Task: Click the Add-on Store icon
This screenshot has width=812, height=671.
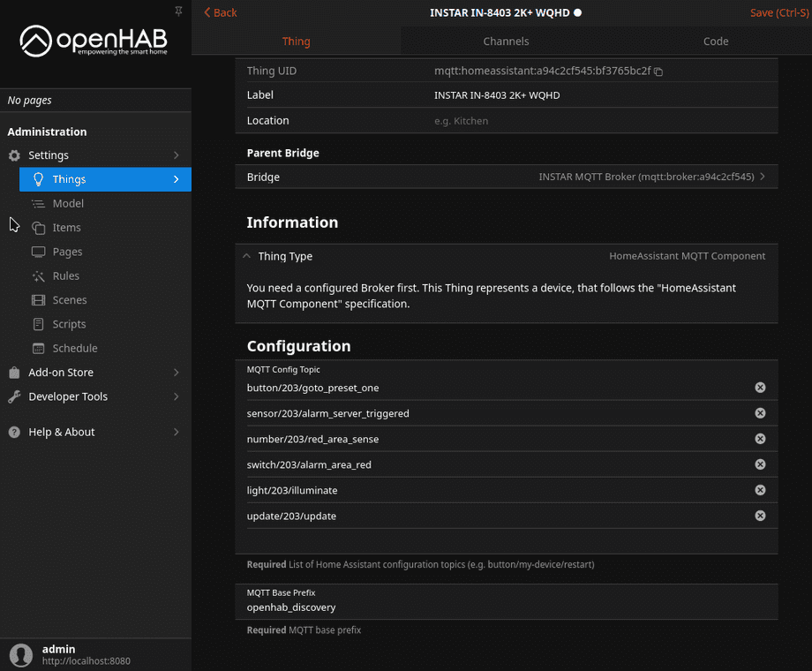Action: [x=12, y=372]
